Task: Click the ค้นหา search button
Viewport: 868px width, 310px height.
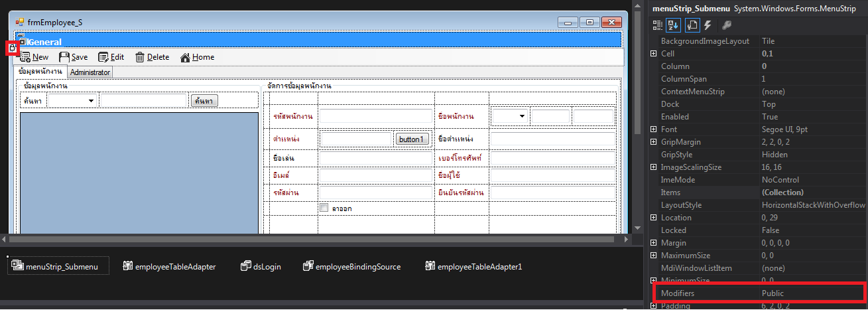Action: coord(204,100)
